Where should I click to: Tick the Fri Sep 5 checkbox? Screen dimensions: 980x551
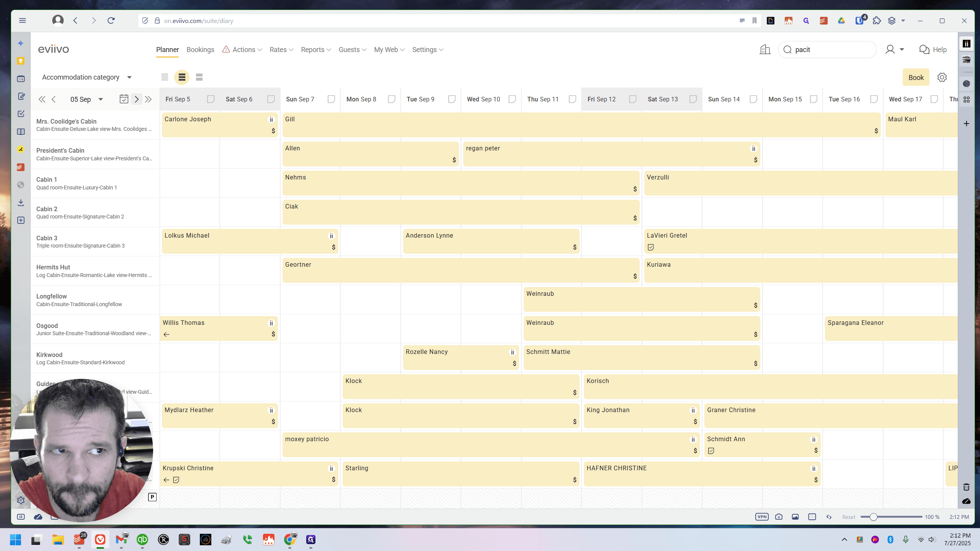211,99
